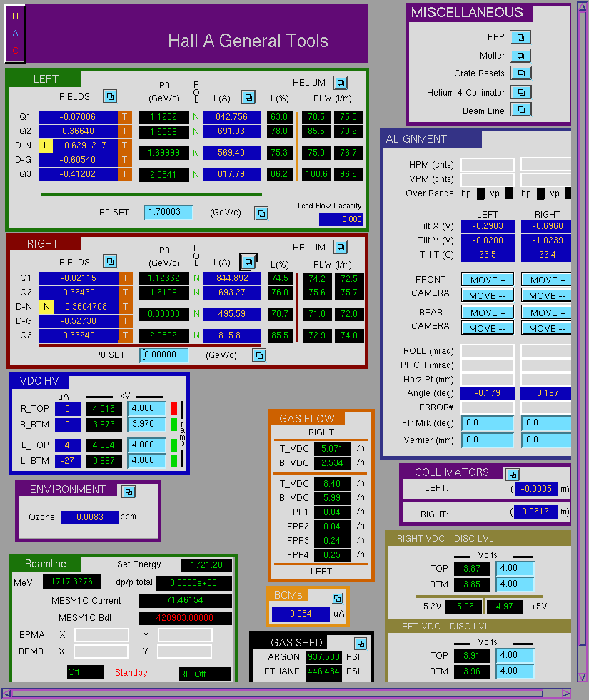Click LEFT rear camera MOVE -- button

point(488,328)
